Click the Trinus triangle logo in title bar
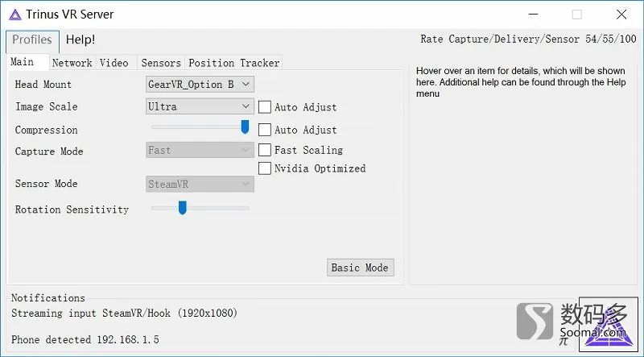The image size is (644, 357). [15, 15]
